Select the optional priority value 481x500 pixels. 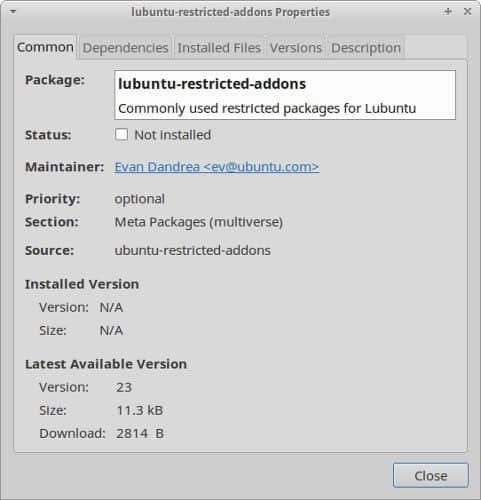point(140,199)
